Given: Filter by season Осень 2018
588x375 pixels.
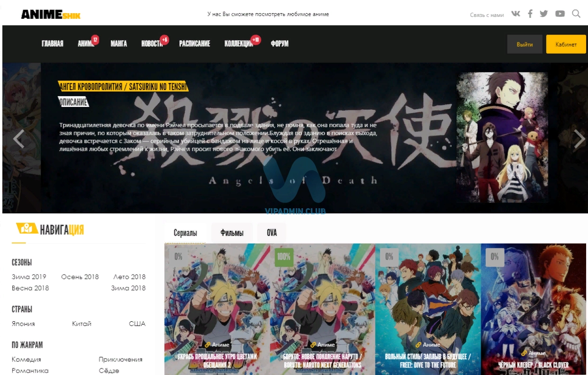Looking at the screenshot, I should [x=80, y=277].
